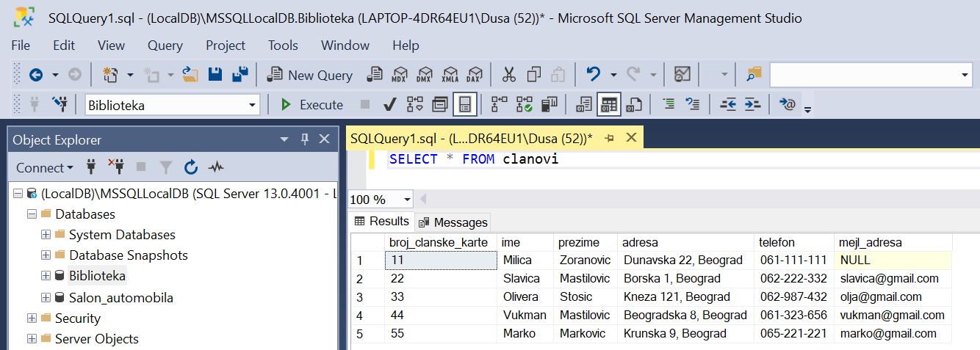The image size is (980, 350).
Task: Open the Query menu
Action: click(165, 45)
